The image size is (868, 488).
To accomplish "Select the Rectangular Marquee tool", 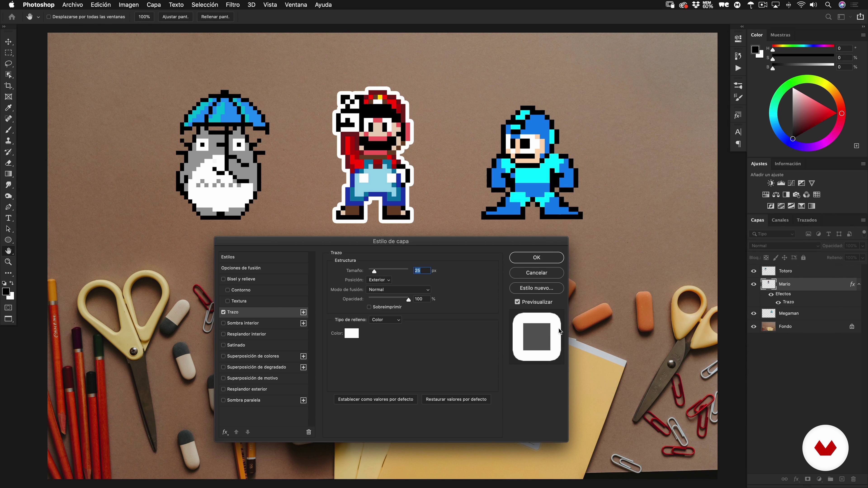I will coord(8,53).
